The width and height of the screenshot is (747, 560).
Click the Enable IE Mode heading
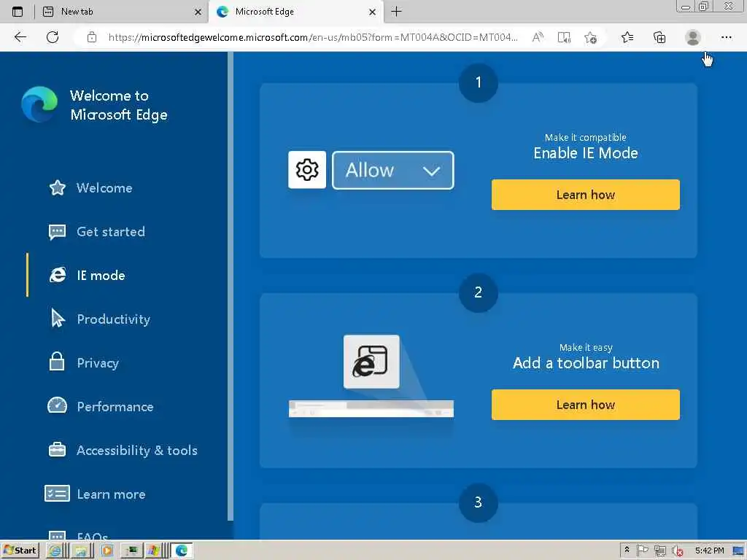[586, 153]
